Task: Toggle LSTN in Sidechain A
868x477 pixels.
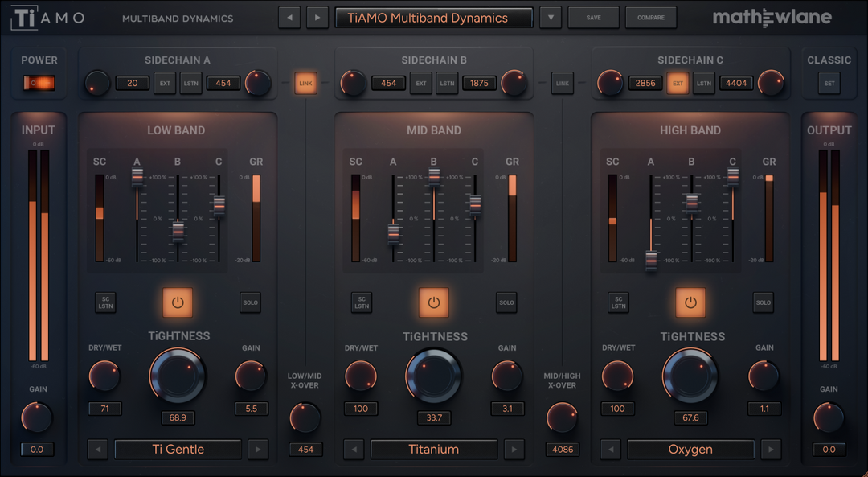Action: pyautogui.click(x=191, y=84)
